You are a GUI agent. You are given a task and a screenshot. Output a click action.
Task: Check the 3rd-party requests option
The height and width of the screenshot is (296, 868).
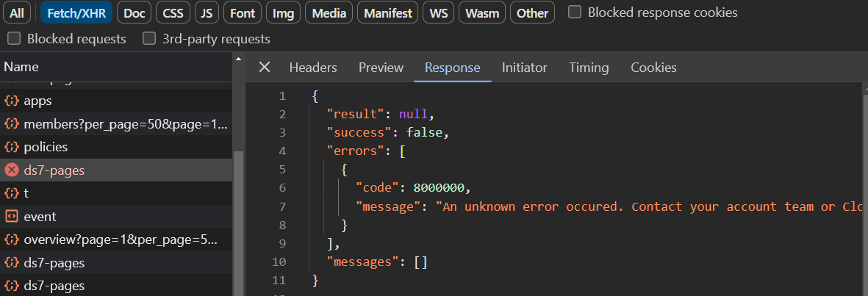(x=150, y=39)
